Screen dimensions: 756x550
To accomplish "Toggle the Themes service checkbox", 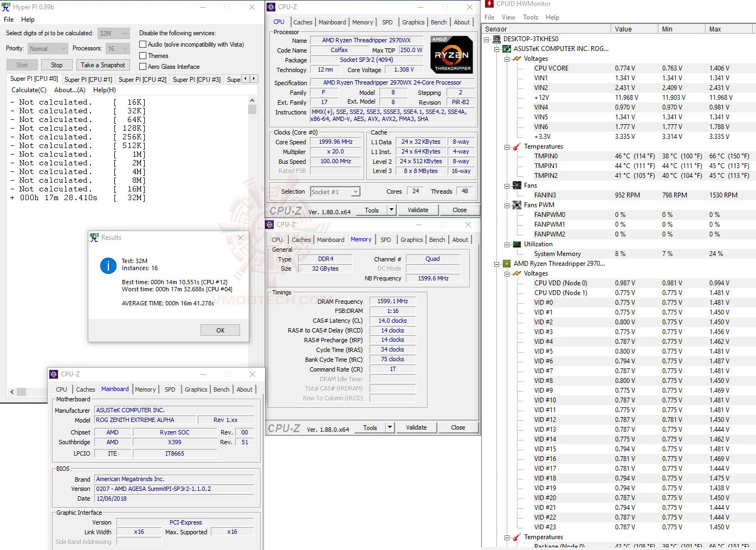I will coord(143,55).
